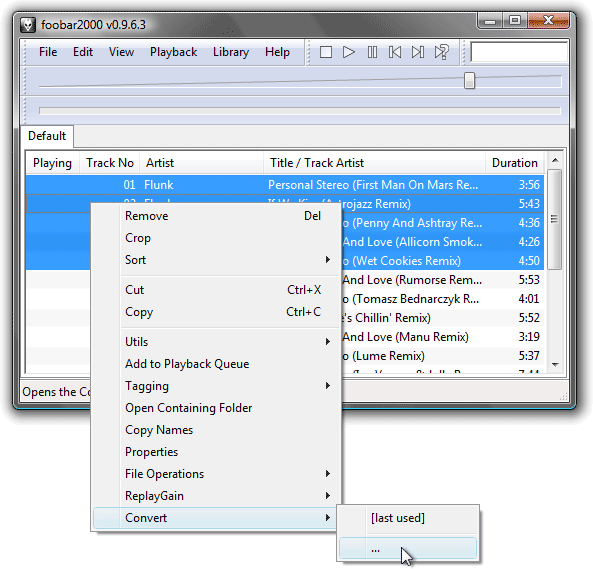This screenshot has height=569, width=593.
Task: Choose Remove from the context menu
Action: pyautogui.click(x=217, y=216)
